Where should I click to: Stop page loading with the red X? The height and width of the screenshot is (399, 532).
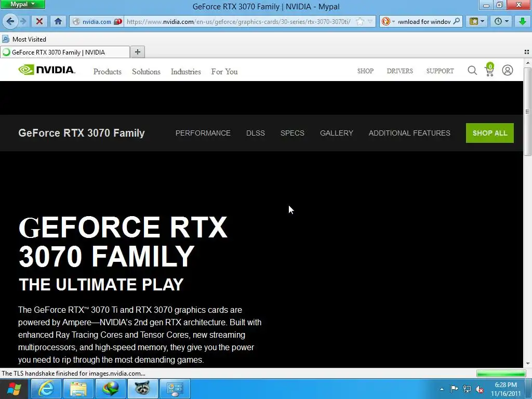pos(39,21)
